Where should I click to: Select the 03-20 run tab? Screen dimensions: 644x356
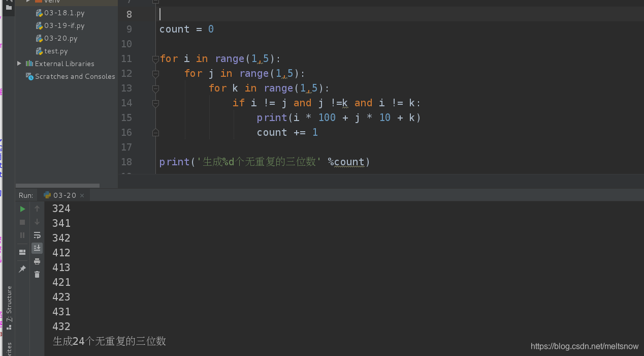click(x=64, y=195)
